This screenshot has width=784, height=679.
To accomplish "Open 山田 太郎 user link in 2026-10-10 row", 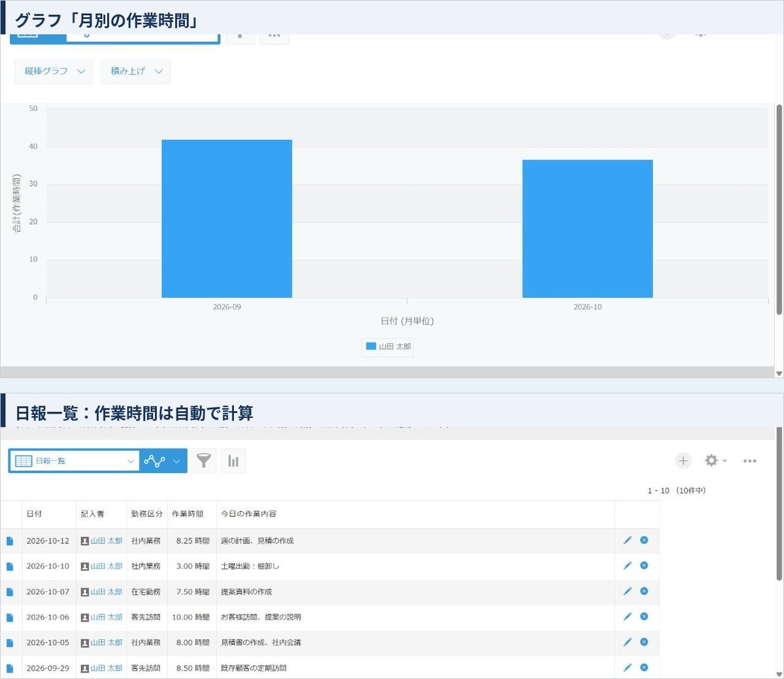I will [x=106, y=567].
